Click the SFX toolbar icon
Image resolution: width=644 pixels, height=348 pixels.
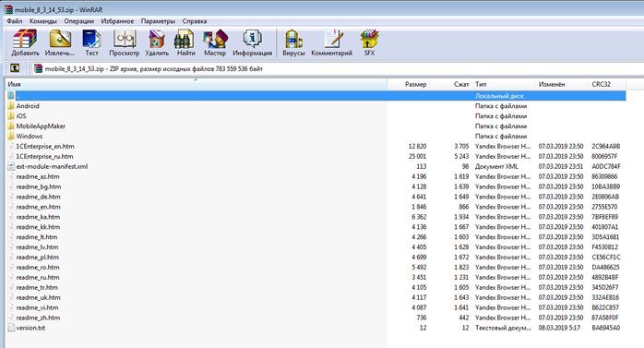click(369, 40)
